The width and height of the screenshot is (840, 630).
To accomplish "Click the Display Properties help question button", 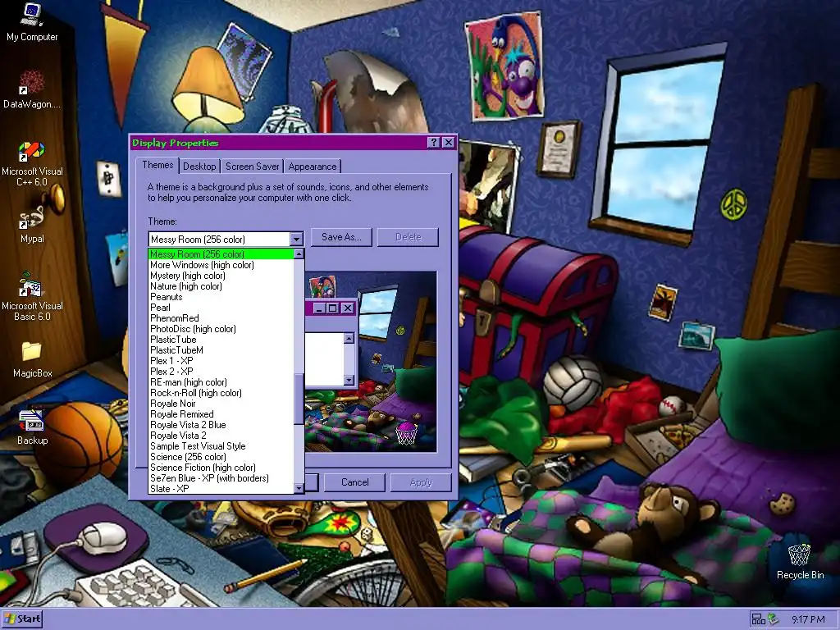I will 434,143.
